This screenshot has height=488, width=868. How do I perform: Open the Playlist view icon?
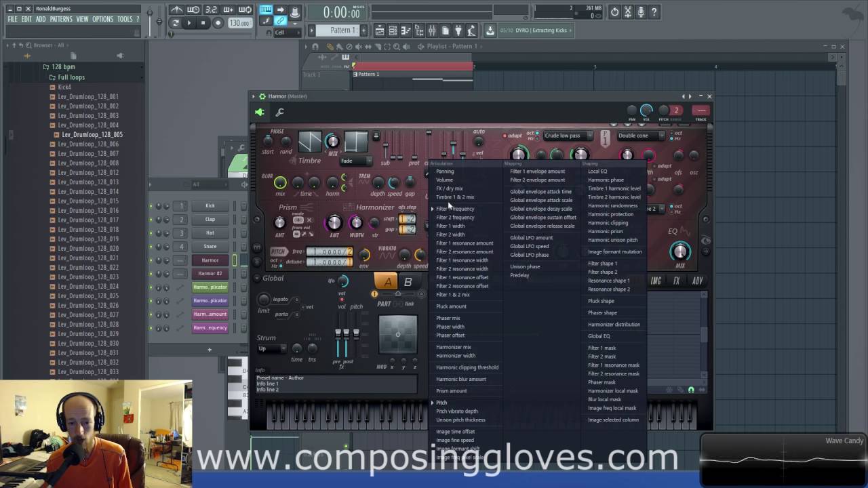(380, 30)
